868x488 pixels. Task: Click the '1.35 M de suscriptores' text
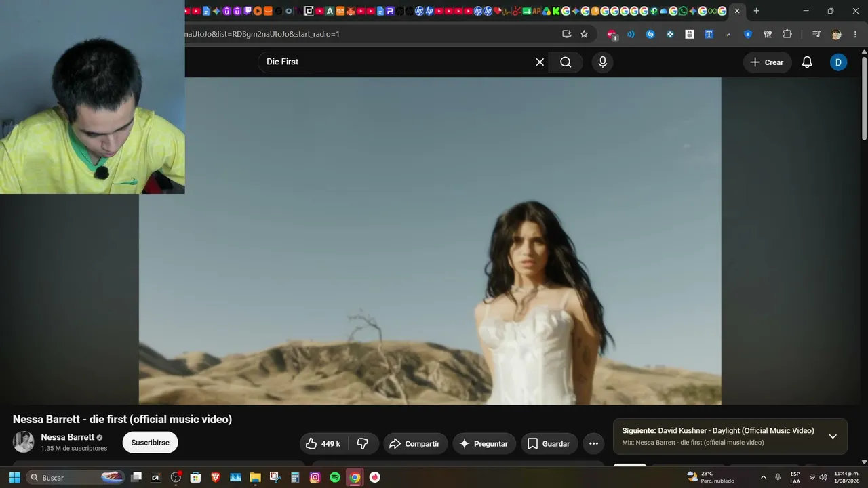(74, 449)
